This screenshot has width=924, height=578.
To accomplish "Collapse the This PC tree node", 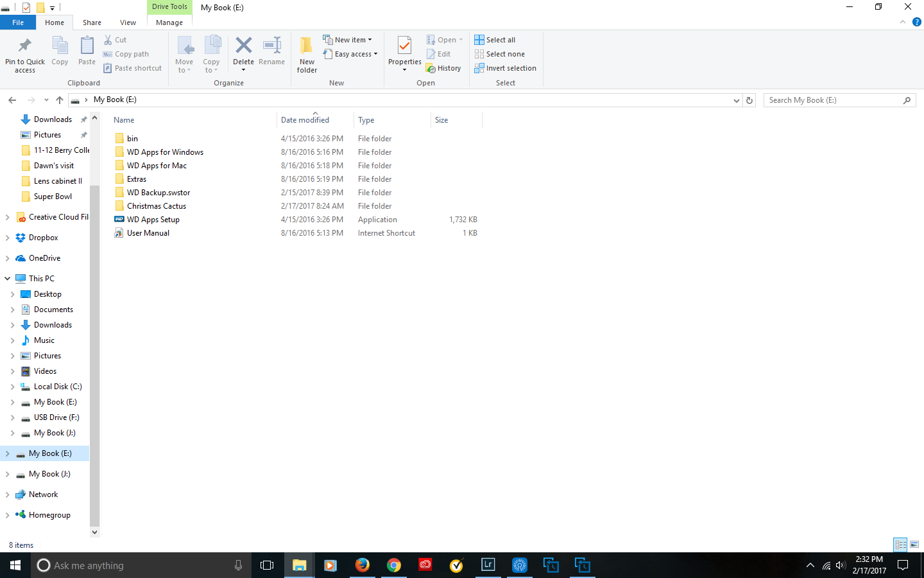I will (8, 279).
